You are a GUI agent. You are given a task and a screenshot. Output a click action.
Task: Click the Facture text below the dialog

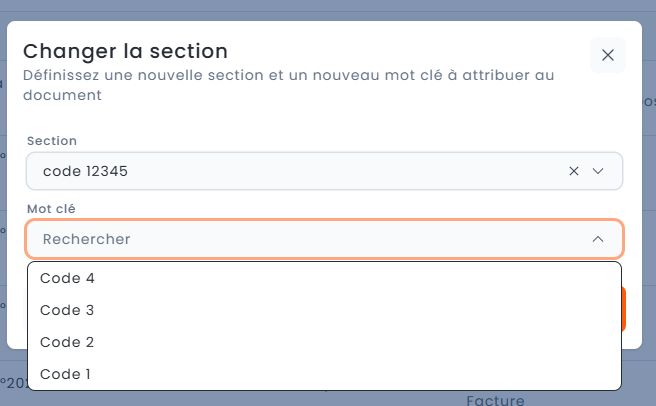[x=495, y=400]
